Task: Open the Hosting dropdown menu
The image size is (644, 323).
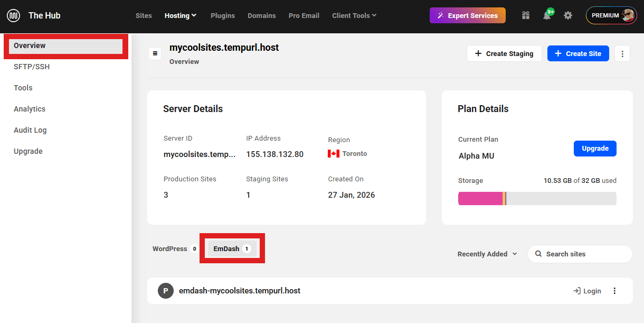Action: 181,15
